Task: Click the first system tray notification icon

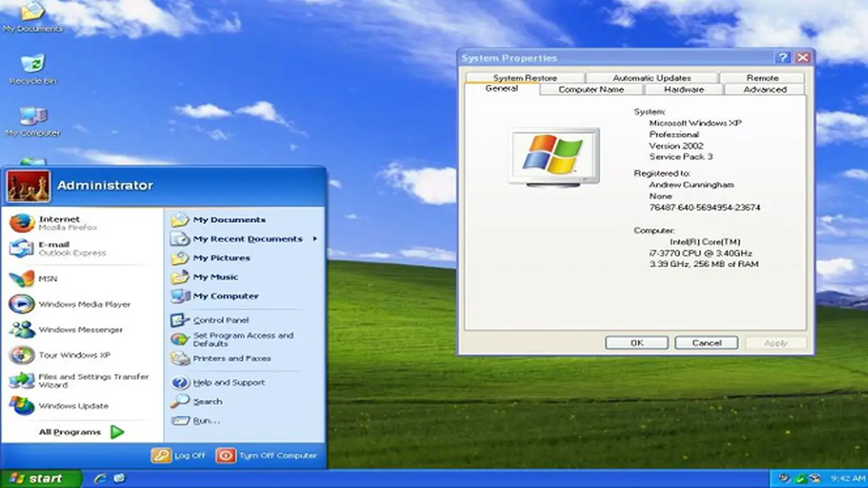Action: coord(785,479)
